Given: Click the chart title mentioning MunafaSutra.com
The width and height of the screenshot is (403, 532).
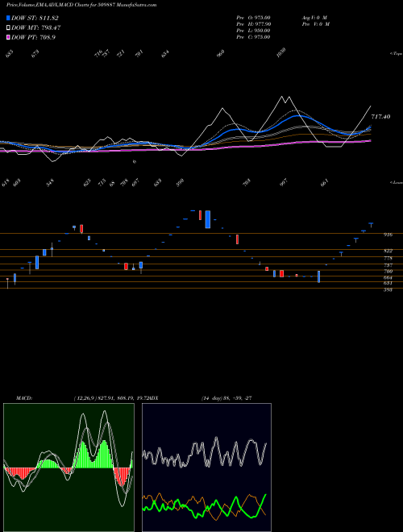Looking at the screenshot, I should [x=81, y=6].
